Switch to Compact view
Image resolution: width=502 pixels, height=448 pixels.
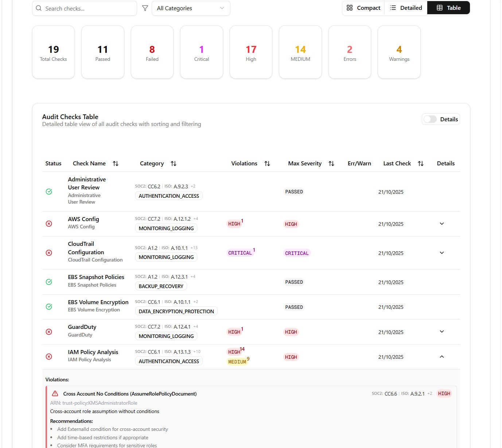(363, 8)
